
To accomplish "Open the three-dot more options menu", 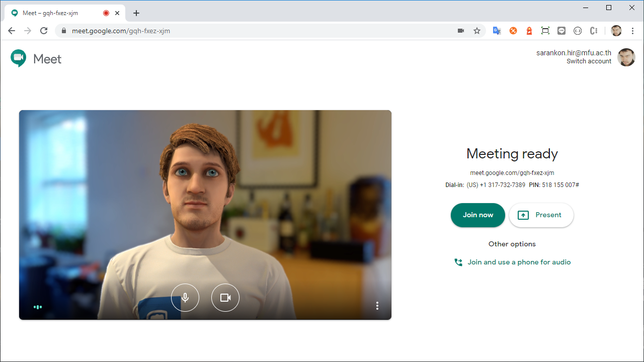I will (377, 306).
